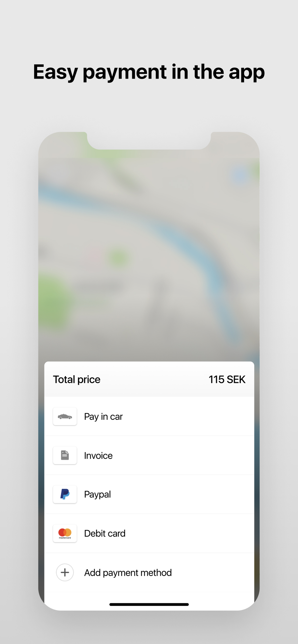Tap the car icon for Pay in car
Image resolution: width=298 pixels, height=644 pixels.
click(x=65, y=416)
